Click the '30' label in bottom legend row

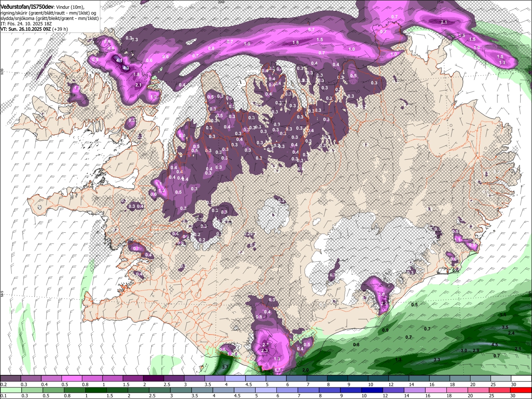(x=513, y=396)
